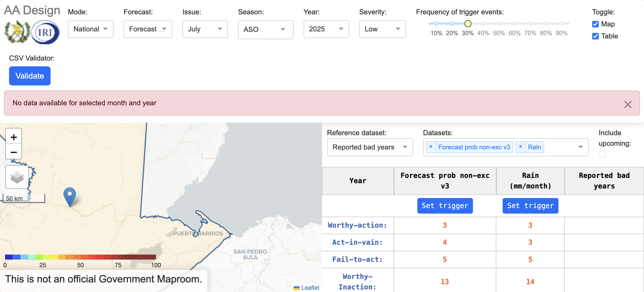Image resolution: width=644 pixels, height=292 pixels.
Task: Open the map layers control
Action: tap(17, 177)
